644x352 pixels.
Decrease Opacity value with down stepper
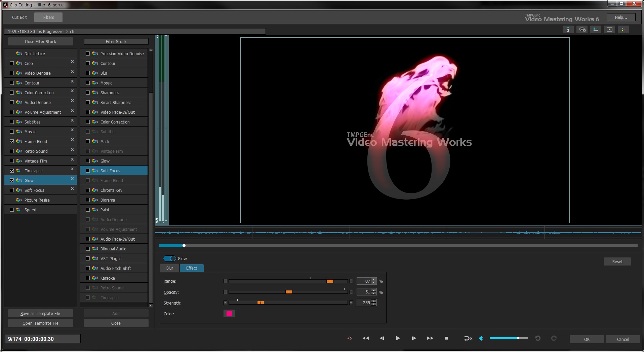[374, 294]
